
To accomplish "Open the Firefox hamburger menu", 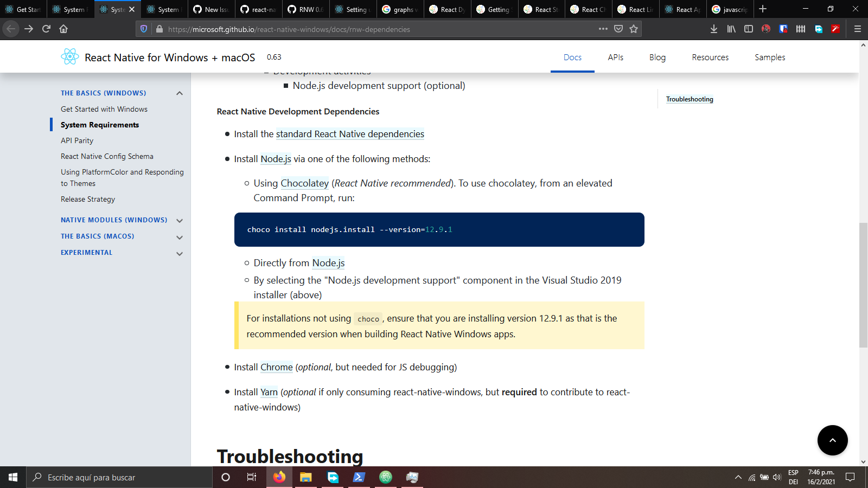I will click(x=858, y=29).
